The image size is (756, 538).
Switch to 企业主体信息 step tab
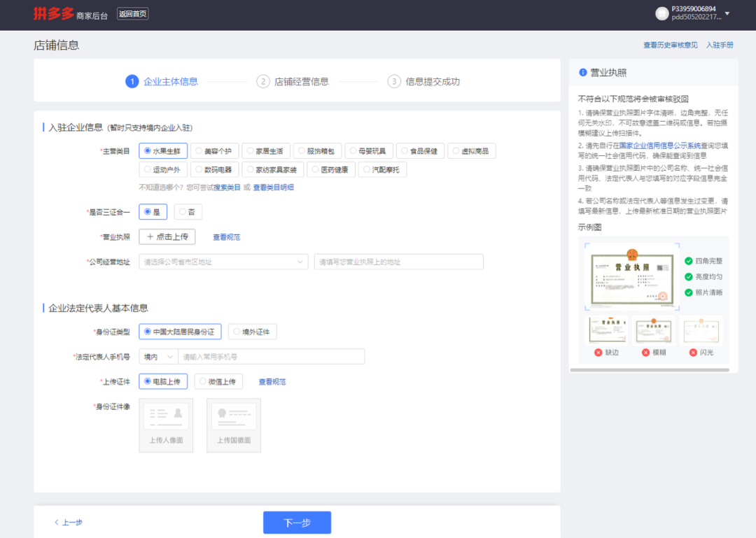pos(170,82)
